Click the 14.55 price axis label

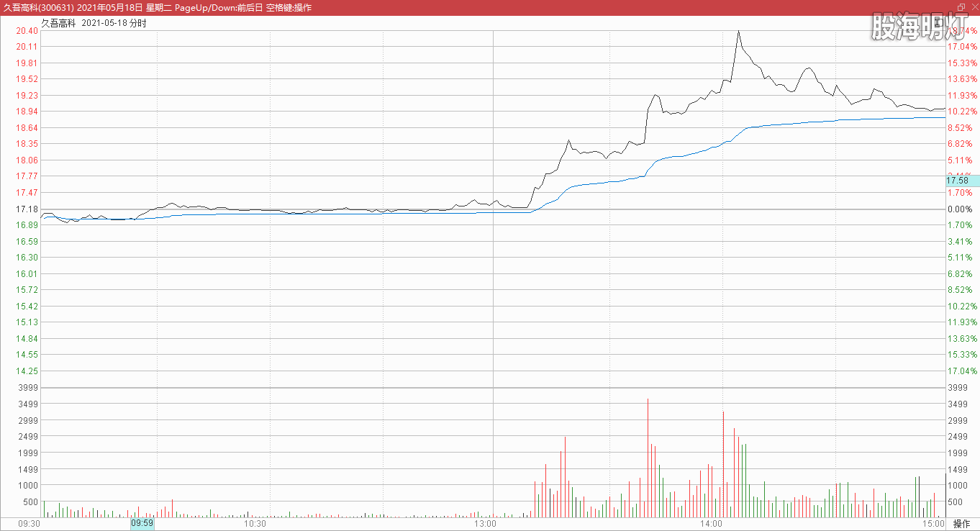click(x=27, y=355)
